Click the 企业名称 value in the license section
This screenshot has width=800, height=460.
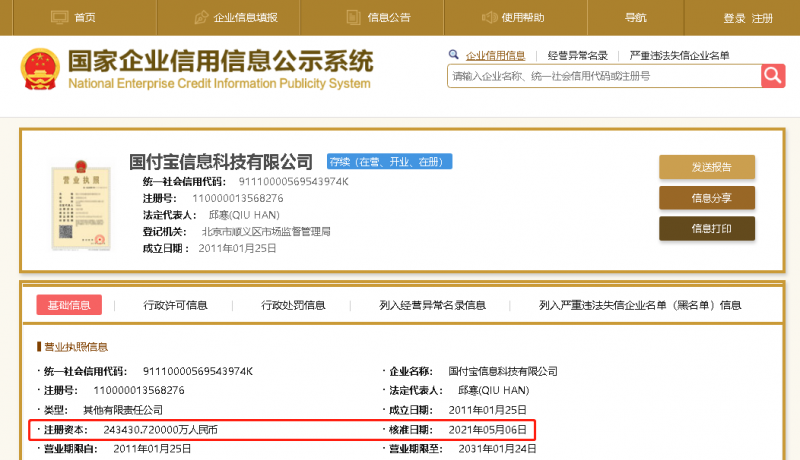click(x=503, y=371)
